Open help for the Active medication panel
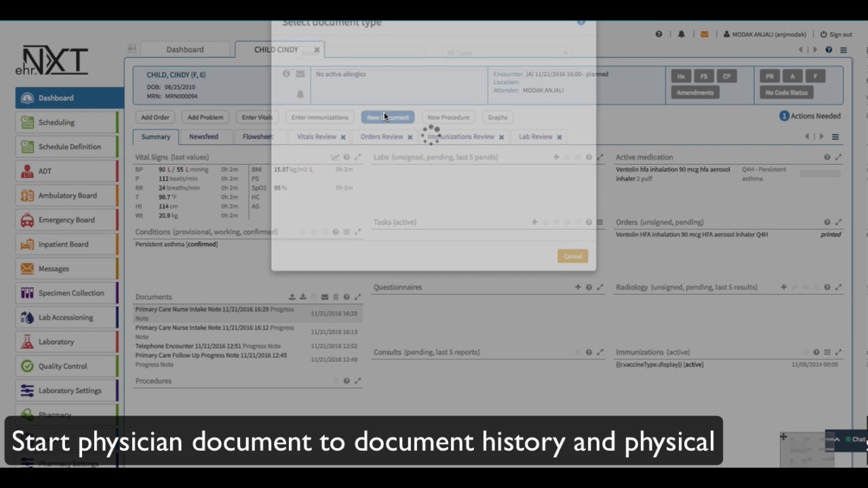The image size is (868, 488). [827, 157]
